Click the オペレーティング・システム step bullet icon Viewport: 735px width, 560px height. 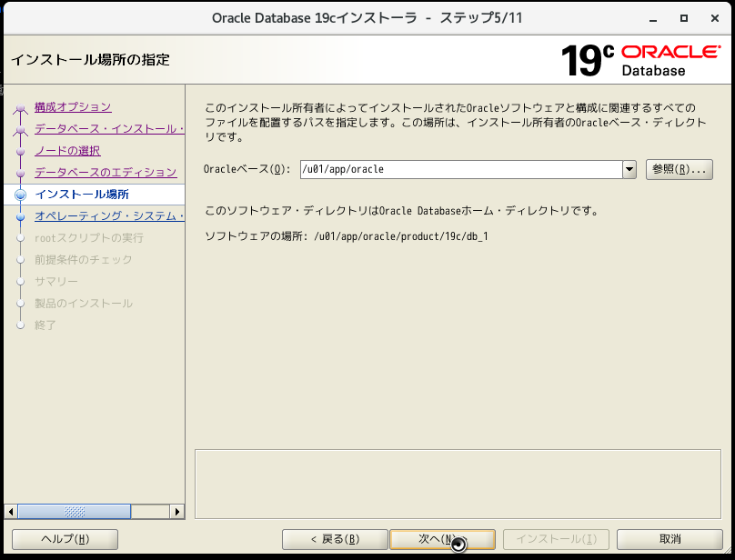tap(20, 217)
